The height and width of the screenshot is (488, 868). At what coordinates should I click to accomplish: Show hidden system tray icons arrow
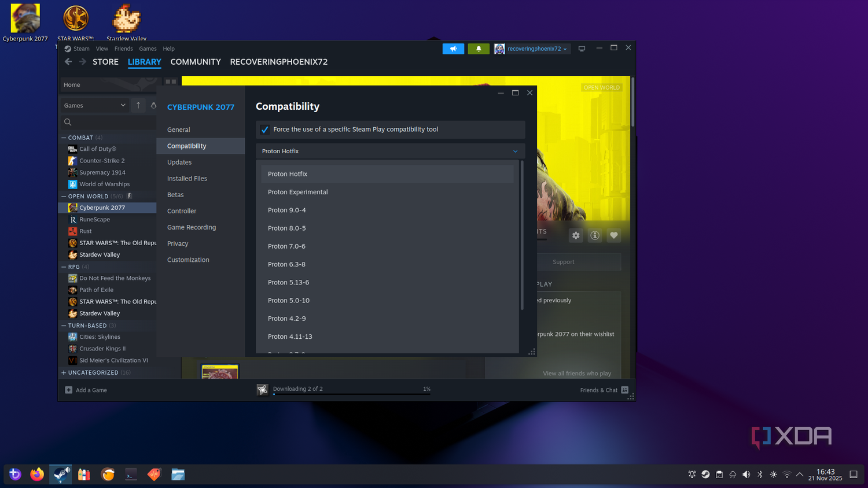click(x=800, y=475)
